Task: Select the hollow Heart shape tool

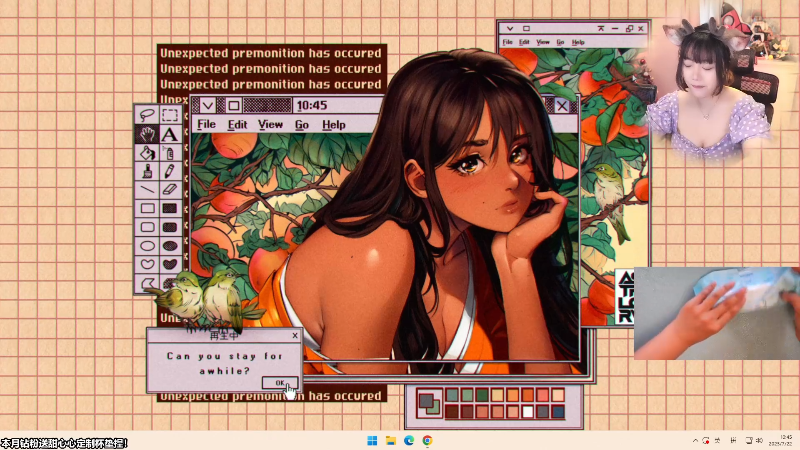Action: tap(147, 264)
